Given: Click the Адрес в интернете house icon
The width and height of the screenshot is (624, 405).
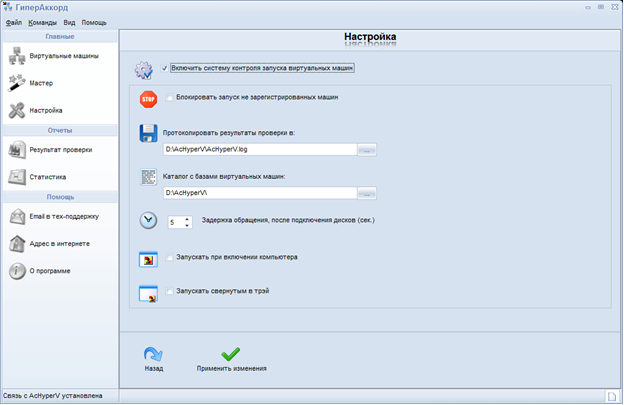Looking at the screenshot, I should pyautogui.click(x=17, y=244).
